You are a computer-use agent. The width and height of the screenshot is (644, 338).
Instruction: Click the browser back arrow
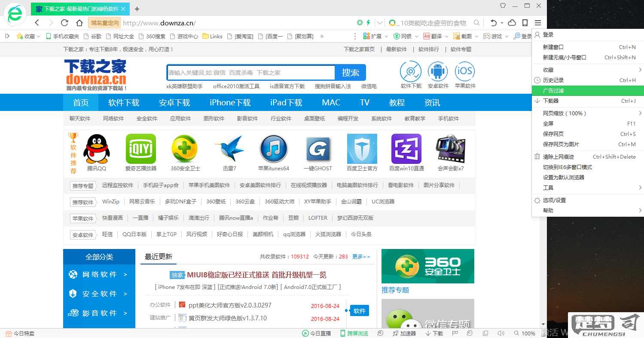[x=37, y=22]
